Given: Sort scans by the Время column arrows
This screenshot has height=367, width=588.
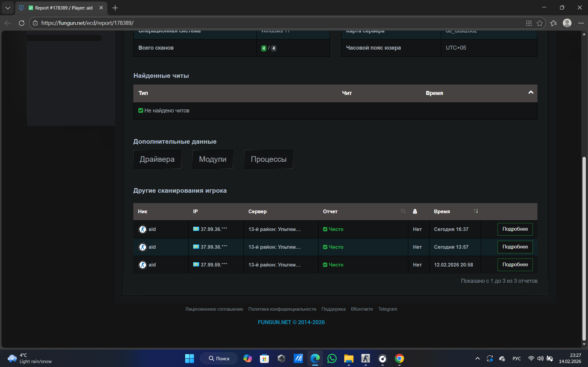Looking at the screenshot, I should click(x=475, y=211).
